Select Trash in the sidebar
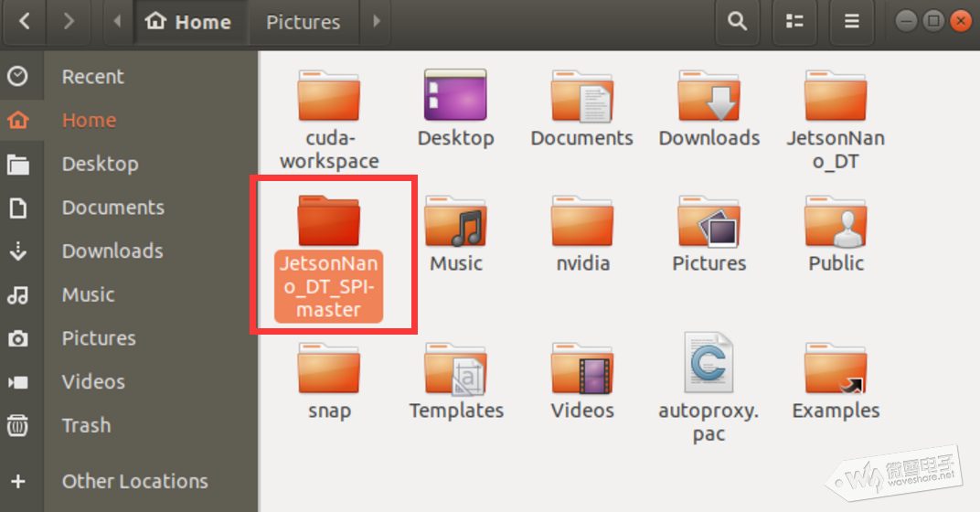 click(86, 425)
